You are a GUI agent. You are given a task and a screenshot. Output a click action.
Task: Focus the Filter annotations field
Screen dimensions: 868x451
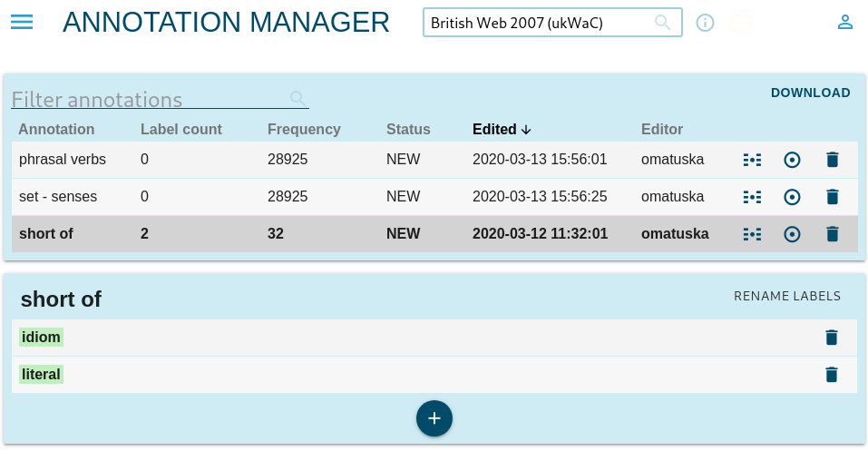(x=150, y=99)
